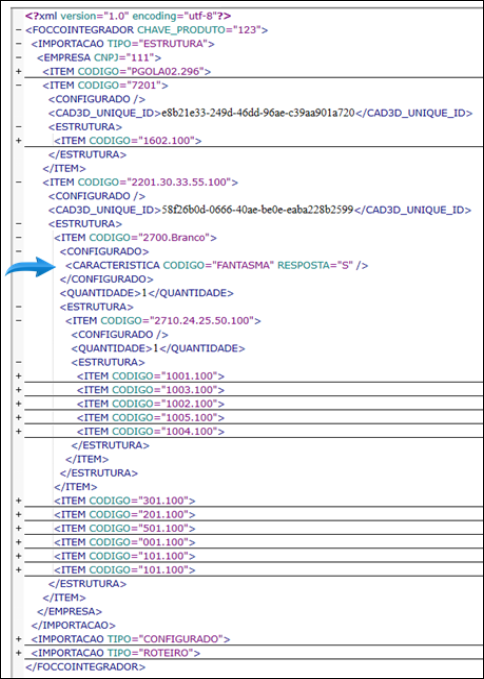This screenshot has height=679, width=484.
Task: Click the closing </IMPORTACAO> tag
Action: click(74, 625)
